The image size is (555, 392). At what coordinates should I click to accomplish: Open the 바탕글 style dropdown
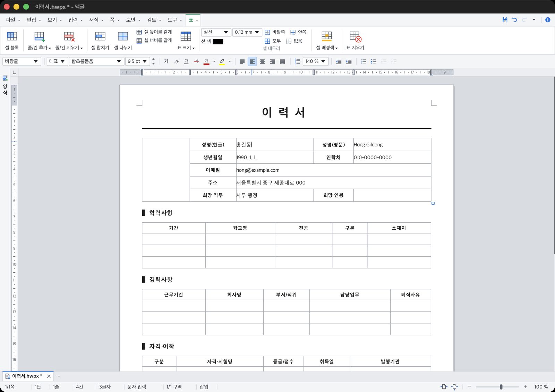(x=22, y=61)
